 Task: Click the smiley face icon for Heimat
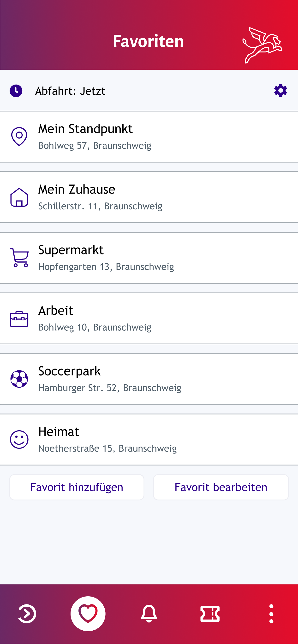(x=19, y=439)
